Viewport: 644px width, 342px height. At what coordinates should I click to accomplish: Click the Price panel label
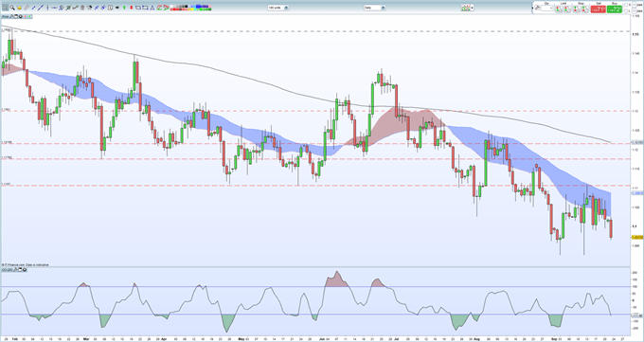[6, 16]
